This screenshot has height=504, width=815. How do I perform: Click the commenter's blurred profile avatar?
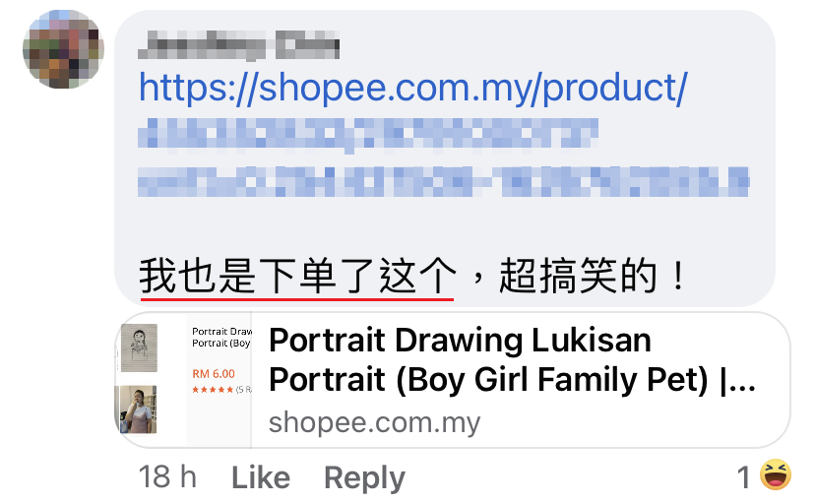pyautogui.click(x=63, y=50)
